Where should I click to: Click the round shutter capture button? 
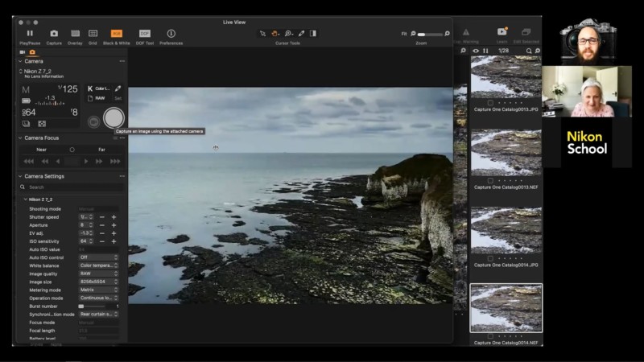(x=114, y=118)
